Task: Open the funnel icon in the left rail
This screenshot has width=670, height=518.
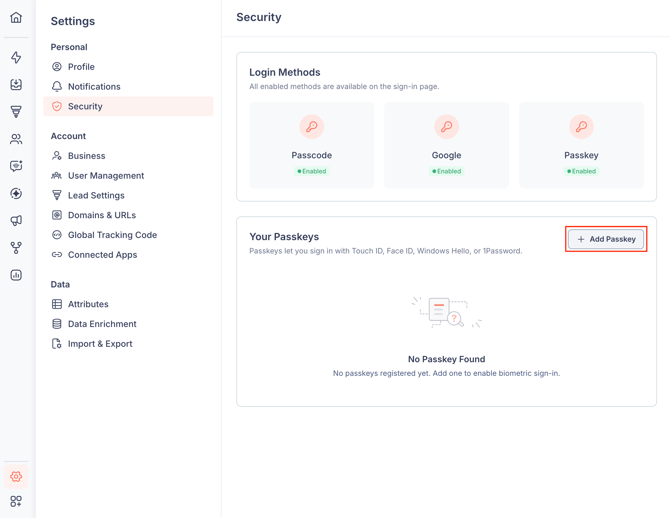Action: (x=16, y=112)
